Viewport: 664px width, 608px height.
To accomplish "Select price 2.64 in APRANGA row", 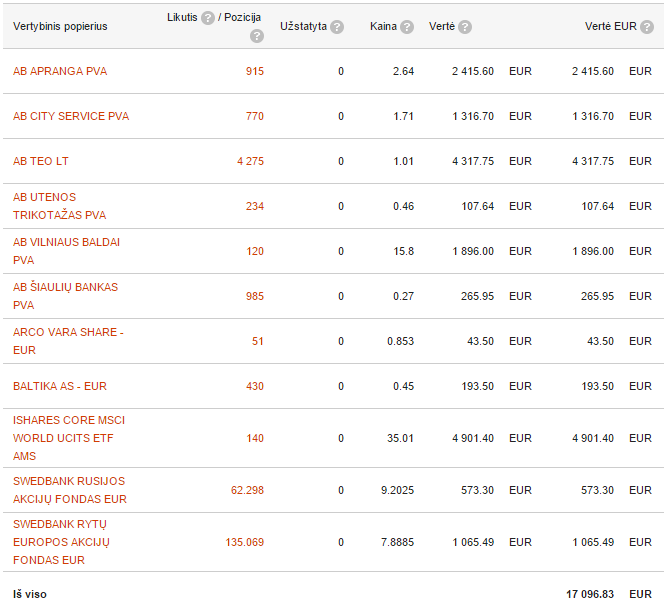I will click(403, 71).
